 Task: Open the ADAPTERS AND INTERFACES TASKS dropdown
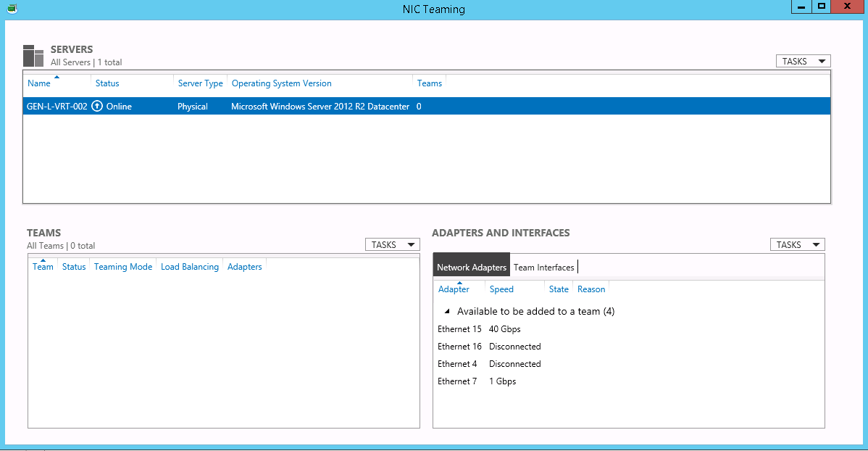coord(797,244)
